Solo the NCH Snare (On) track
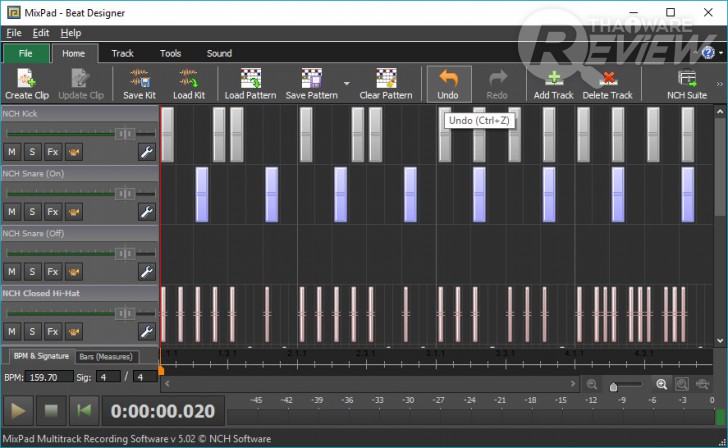 [x=32, y=212]
